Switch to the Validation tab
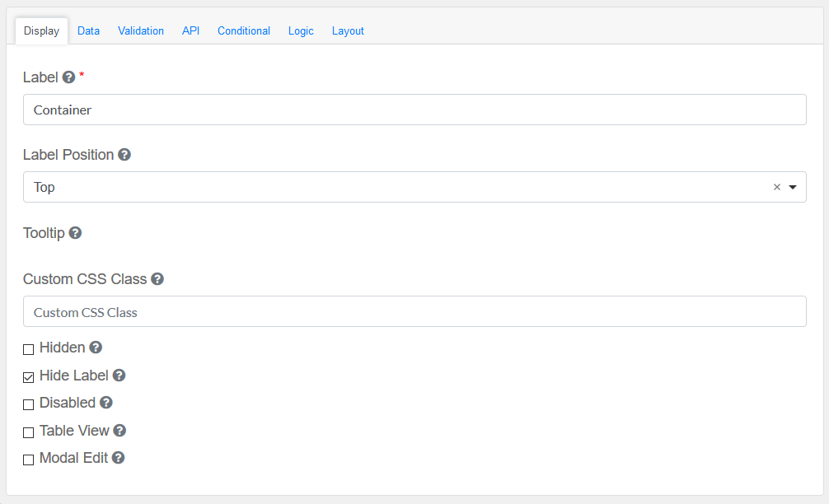829x504 pixels. [x=141, y=30]
